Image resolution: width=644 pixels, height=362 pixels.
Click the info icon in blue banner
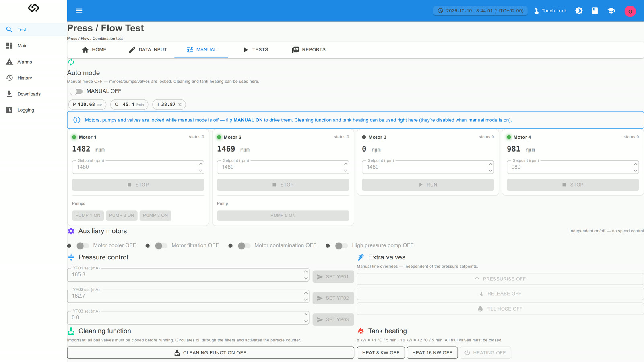click(77, 120)
